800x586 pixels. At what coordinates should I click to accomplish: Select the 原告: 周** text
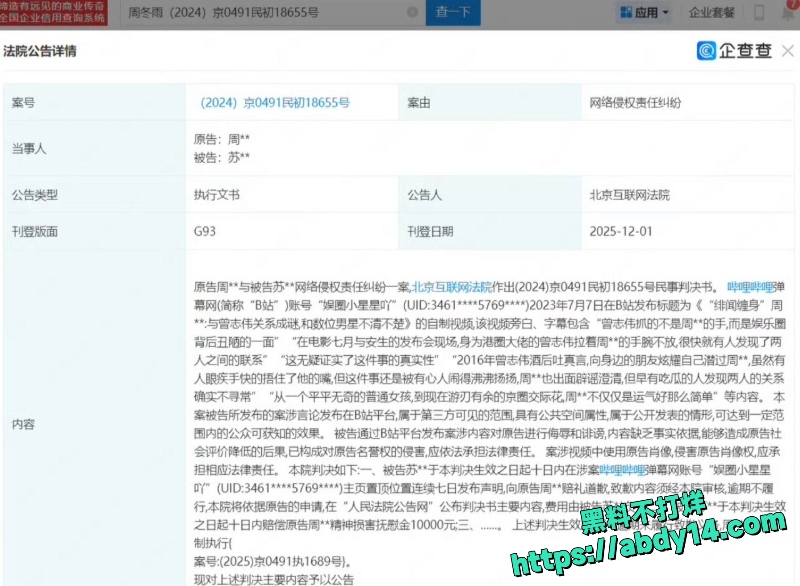point(221,139)
